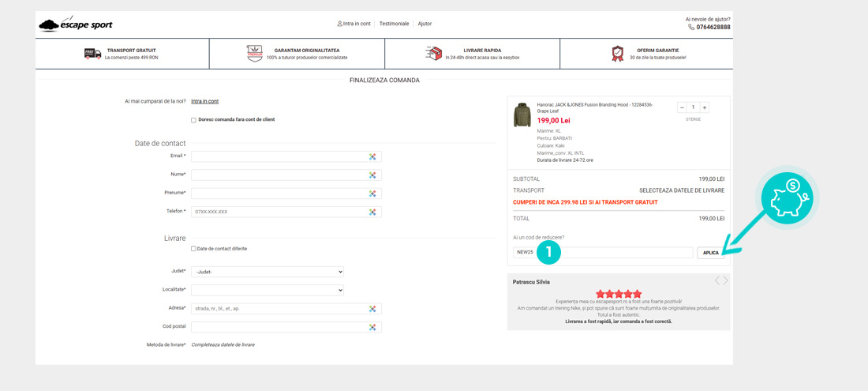Click the autofill icon in Email field

coord(372,156)
